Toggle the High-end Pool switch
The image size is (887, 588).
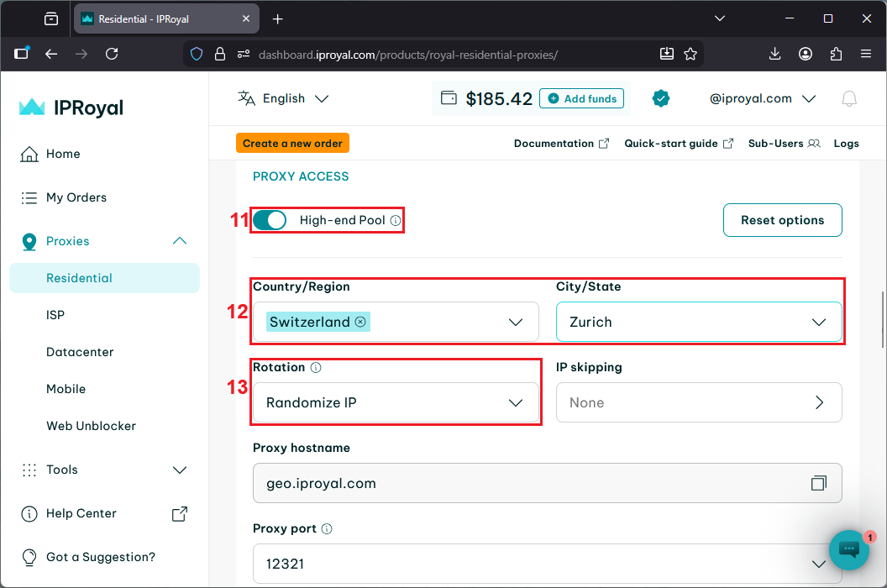[270, 220]
